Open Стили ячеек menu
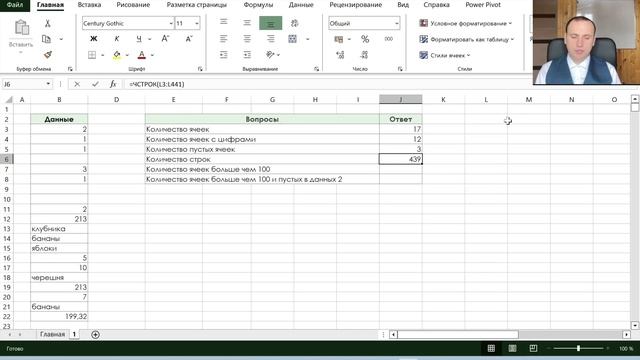The width and height of the screenshot is (640, 360). click(444, 55)
